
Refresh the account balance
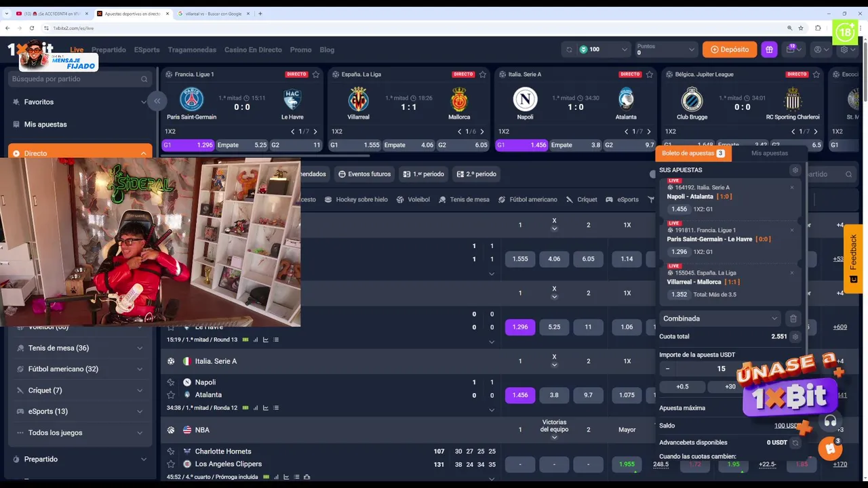click(569, 49)
